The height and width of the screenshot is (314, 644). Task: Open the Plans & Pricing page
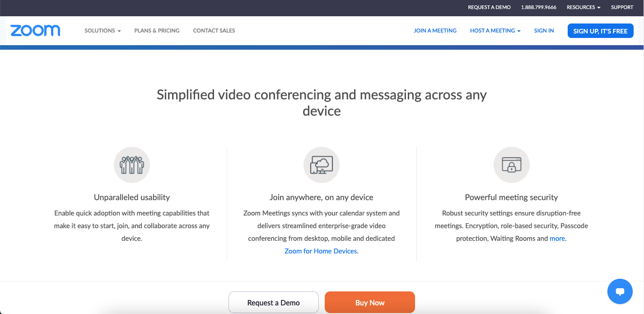pos(157,30)
